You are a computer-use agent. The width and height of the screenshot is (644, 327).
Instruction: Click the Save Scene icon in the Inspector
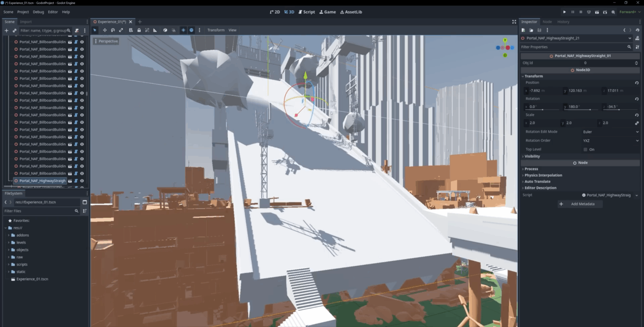(x=539, y=30)
